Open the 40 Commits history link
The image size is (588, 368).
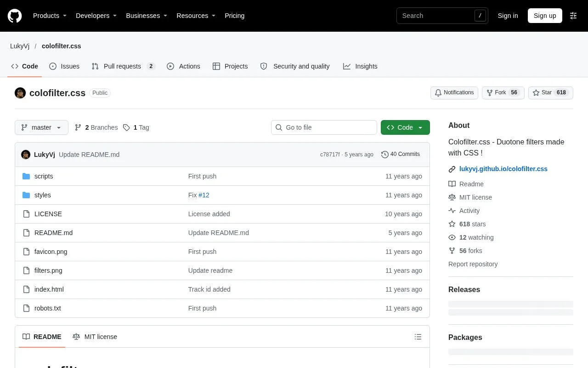(401, 155)
